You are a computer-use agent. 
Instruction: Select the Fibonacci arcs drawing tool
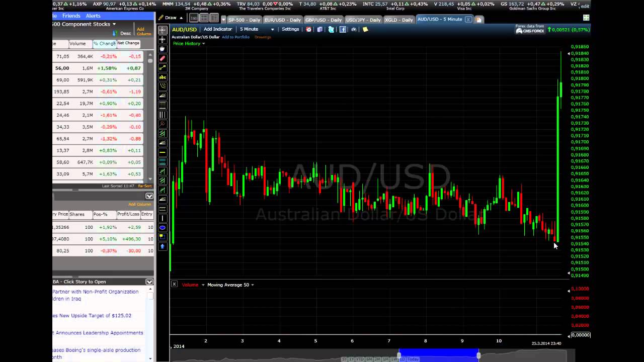coord(162,86)
